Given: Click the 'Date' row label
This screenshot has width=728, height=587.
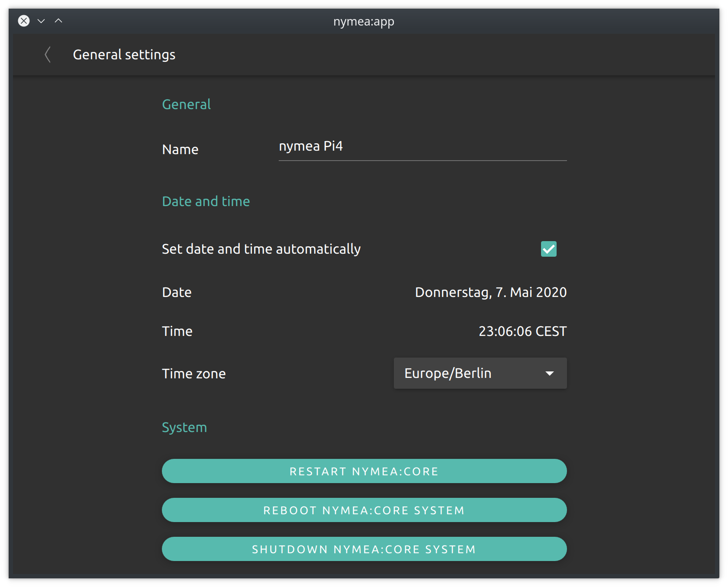Looking at the screenshot, I should tap(177, 292).
